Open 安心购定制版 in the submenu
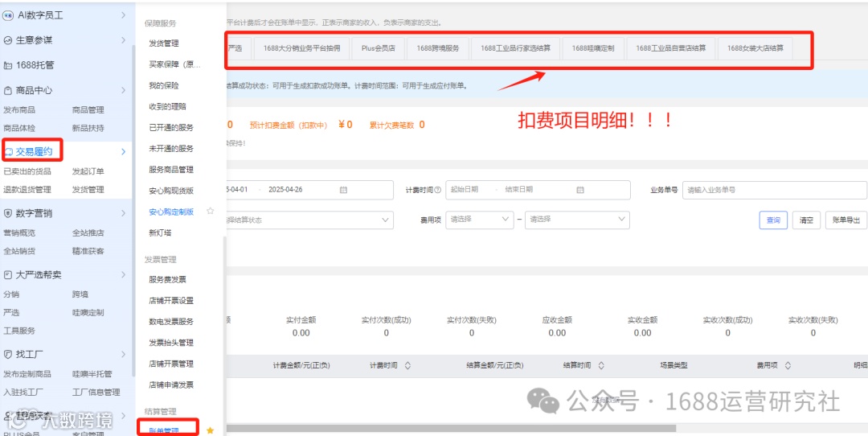This screenshot has width=868, height=436. 171,212
